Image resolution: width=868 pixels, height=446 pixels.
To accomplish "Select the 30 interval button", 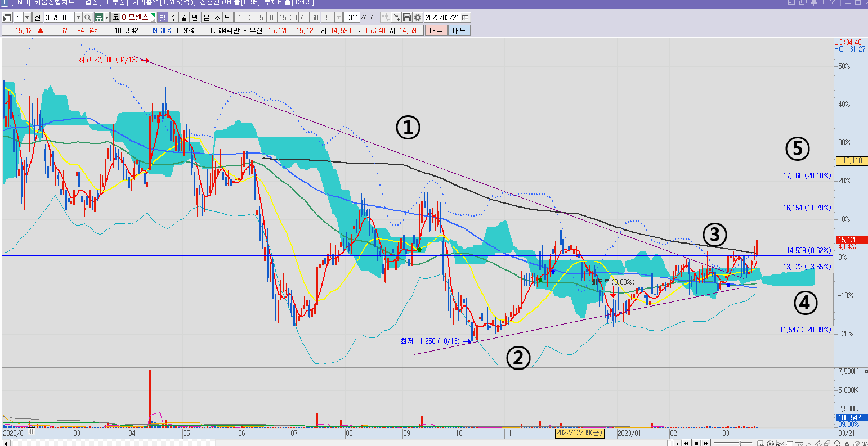I will pos(293,17).
